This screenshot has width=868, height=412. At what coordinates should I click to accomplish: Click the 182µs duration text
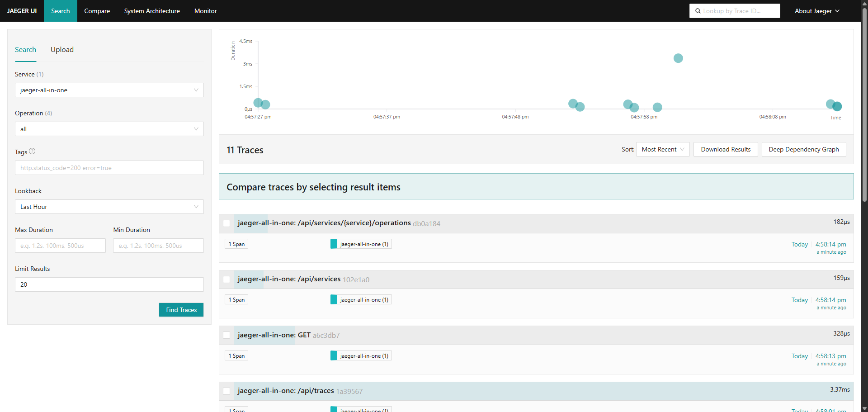click(841, 222)
